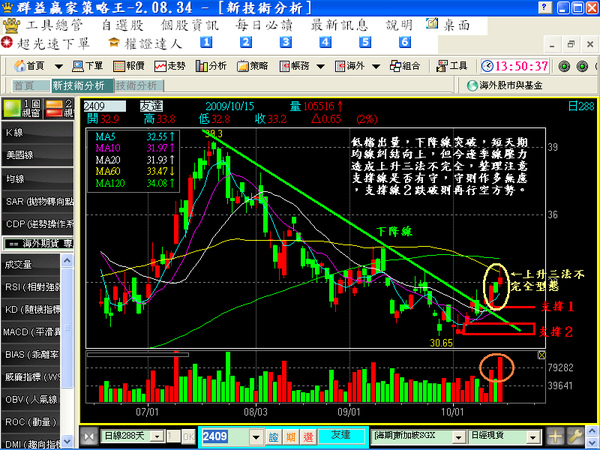Viewport: 600px width, 450px height.
Task: Select 美國線 bar chart type
Action: click(38, 155)
